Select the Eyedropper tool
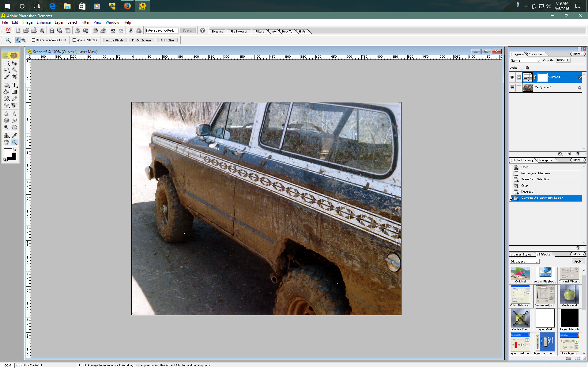Screen dimensions: 588x368 15,136
